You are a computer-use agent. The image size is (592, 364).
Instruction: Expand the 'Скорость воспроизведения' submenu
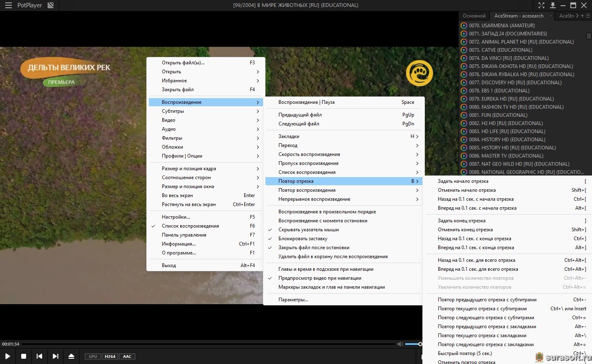[309, 154]
